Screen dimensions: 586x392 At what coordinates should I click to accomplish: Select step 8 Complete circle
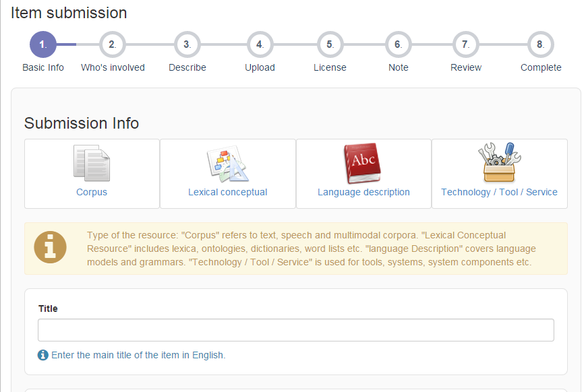point(541,44)
